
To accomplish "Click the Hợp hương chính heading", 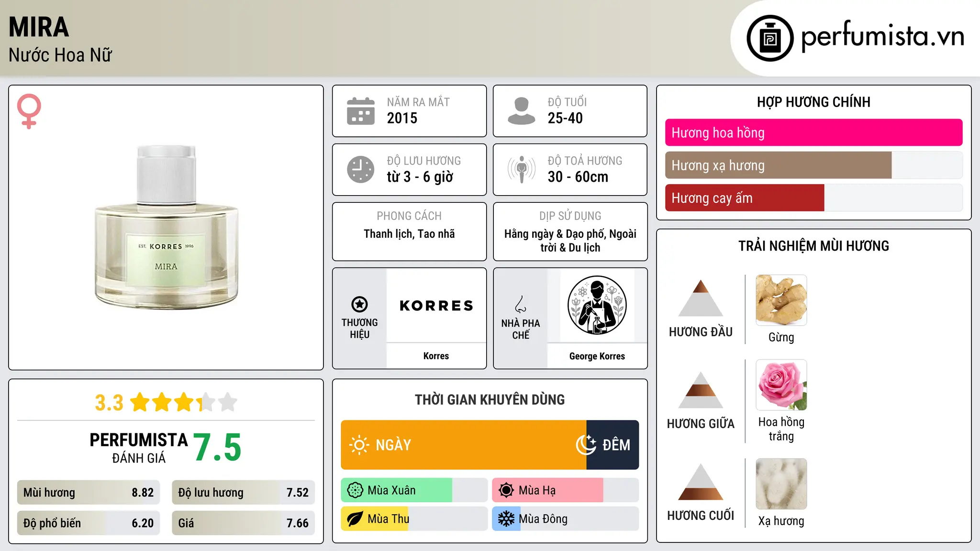I will coord(814,102).
